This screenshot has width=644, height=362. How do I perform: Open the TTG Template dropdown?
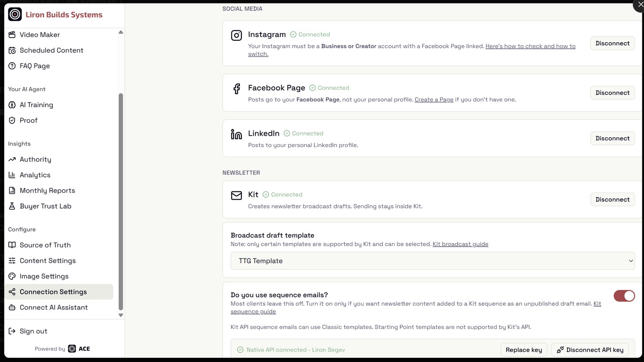(433, 261)
